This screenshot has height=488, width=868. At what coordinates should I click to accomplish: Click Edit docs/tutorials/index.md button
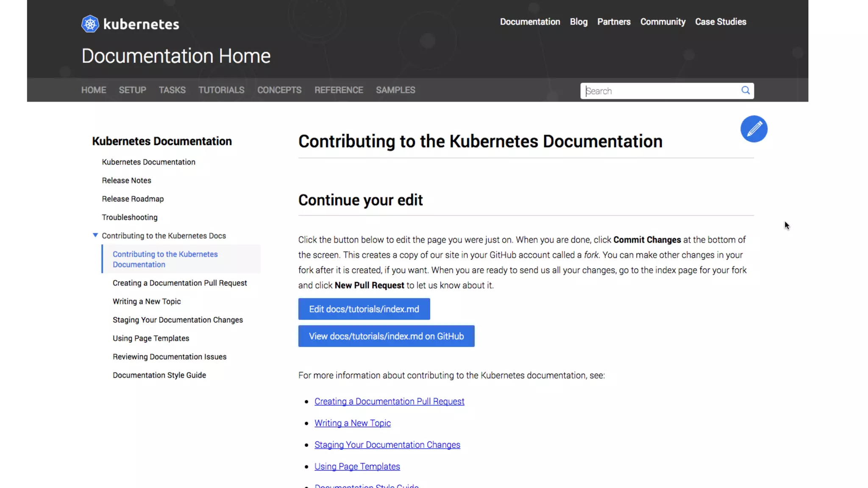[364, 309]
